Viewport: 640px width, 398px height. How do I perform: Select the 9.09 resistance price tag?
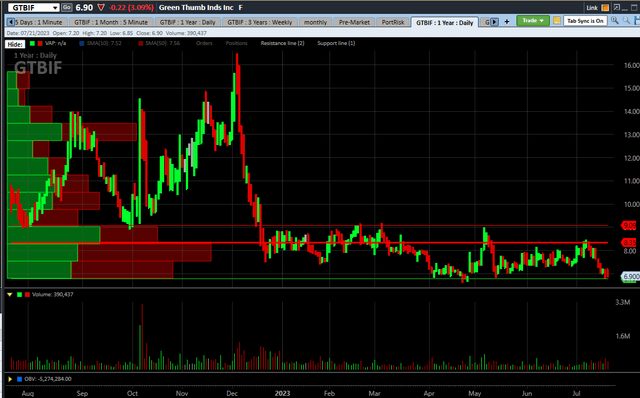[629, 225]
